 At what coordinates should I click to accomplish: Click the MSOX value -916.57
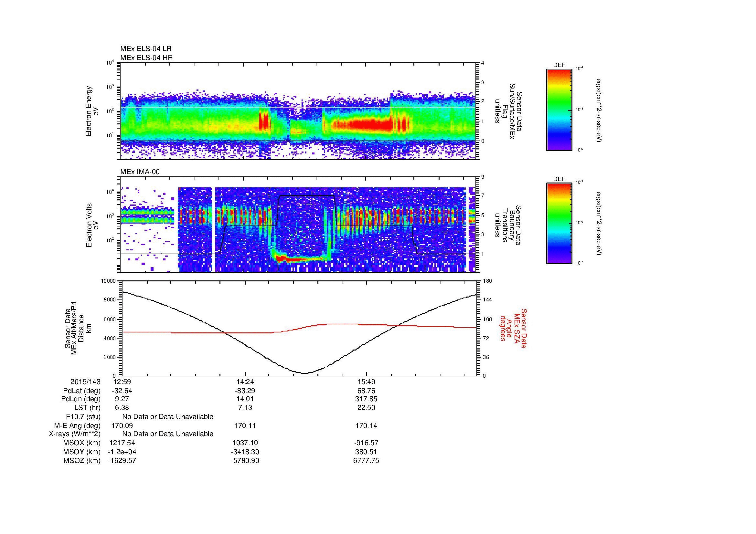click(x=366, y=443)
